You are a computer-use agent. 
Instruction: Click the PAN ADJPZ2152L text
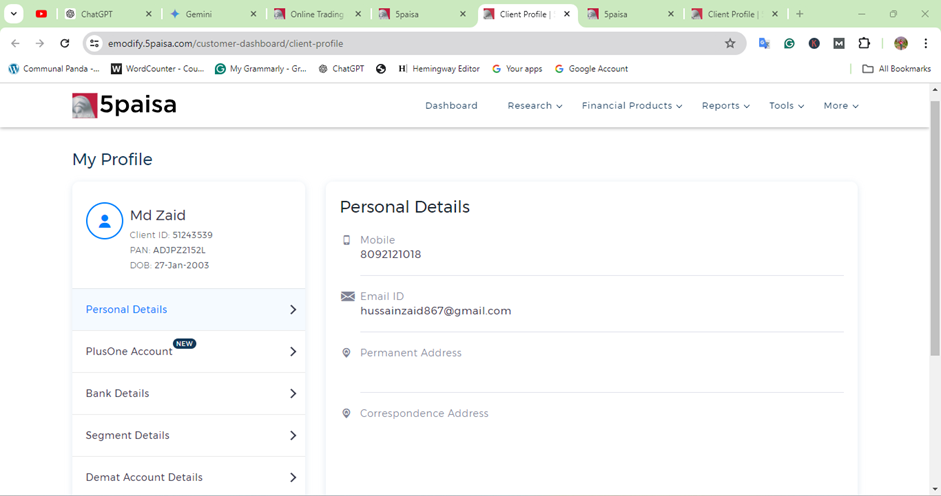coord(167,250)
